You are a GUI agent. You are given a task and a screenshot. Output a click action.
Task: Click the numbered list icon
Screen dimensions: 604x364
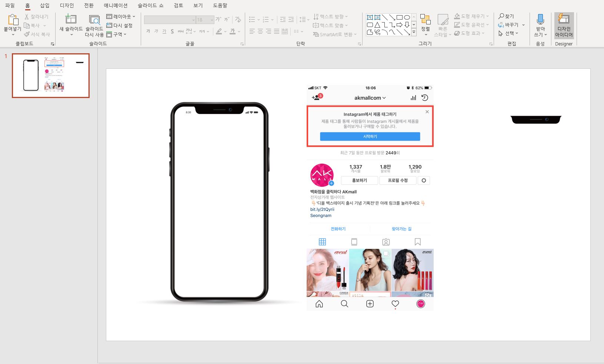point(266,20)
